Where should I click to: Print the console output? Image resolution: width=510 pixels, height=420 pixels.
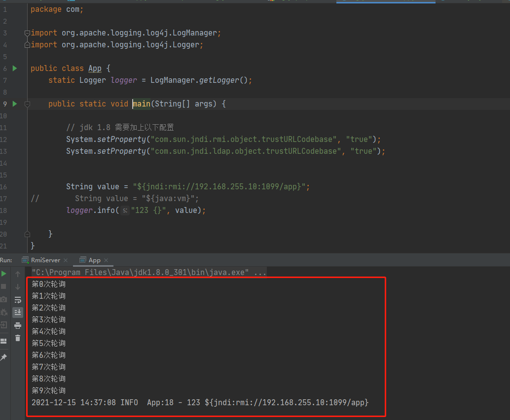(18, 325)
